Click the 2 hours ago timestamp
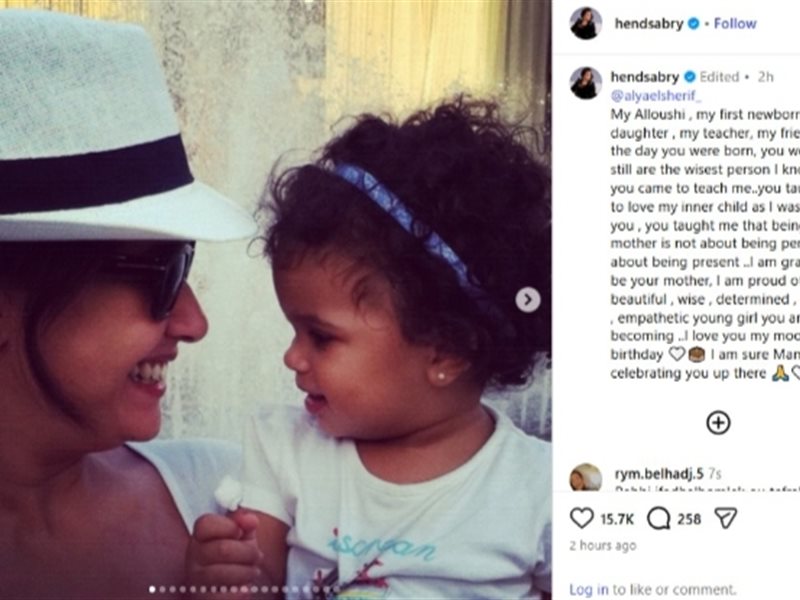 [603, 545]
